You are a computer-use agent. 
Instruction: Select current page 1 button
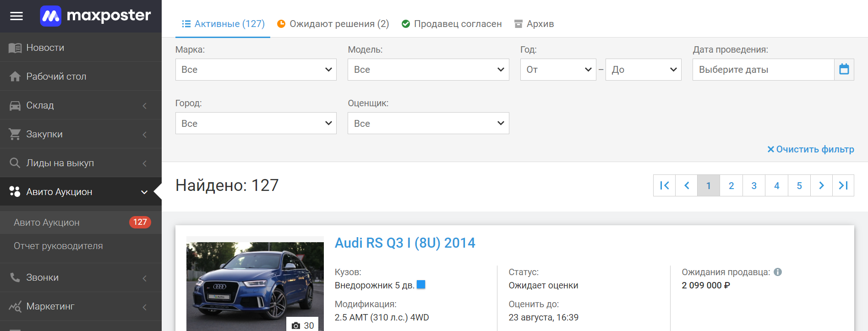[709, 185]
